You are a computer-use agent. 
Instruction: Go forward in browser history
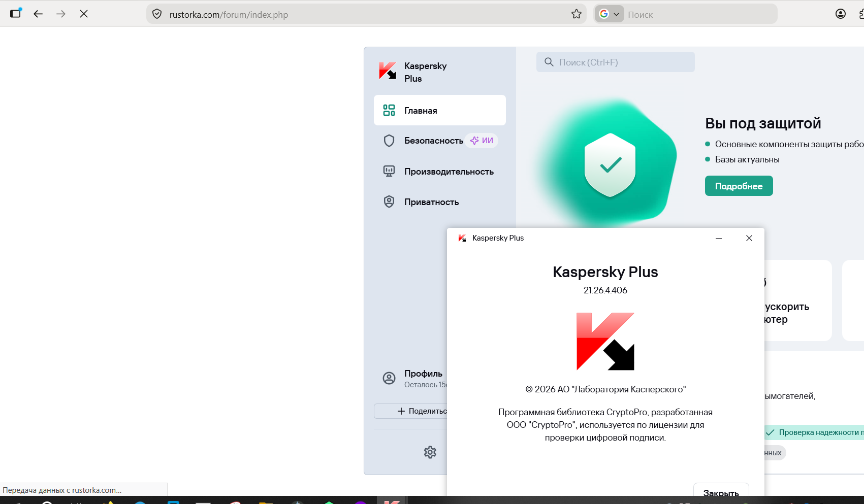click(61, 14)
